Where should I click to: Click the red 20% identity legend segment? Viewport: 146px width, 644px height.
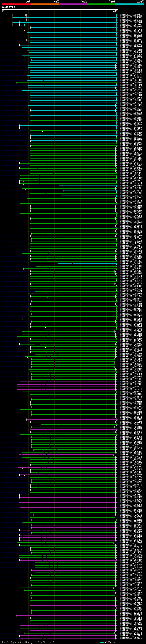[x=16, y=4]
